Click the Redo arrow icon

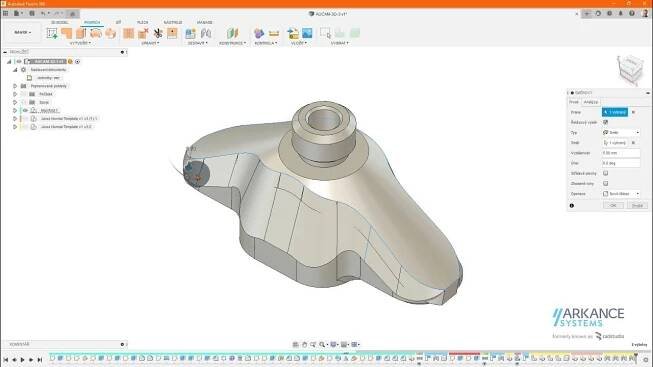pos(57,13)
